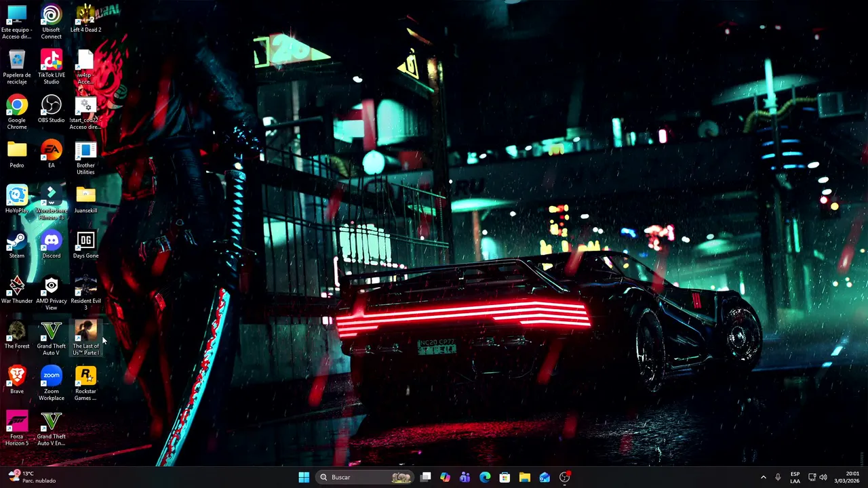
Task: Select the Juansekill folder
Action: click(x=85, y=199)
